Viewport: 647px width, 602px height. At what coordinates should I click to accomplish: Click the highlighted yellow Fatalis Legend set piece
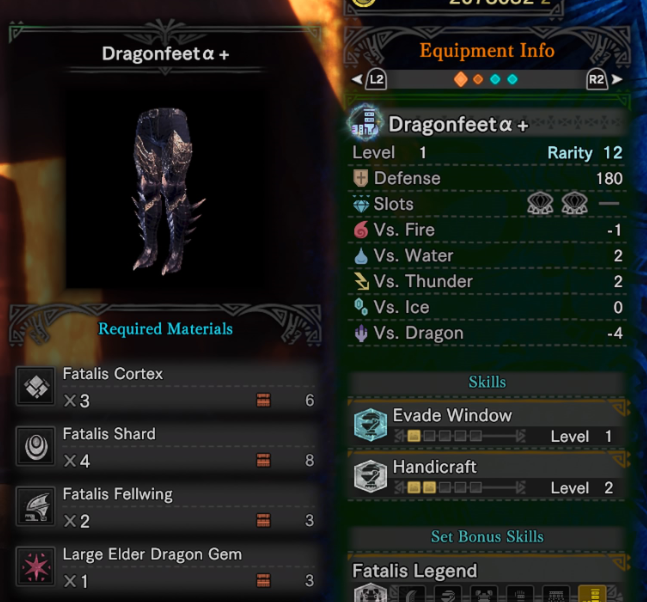[592, 594]
